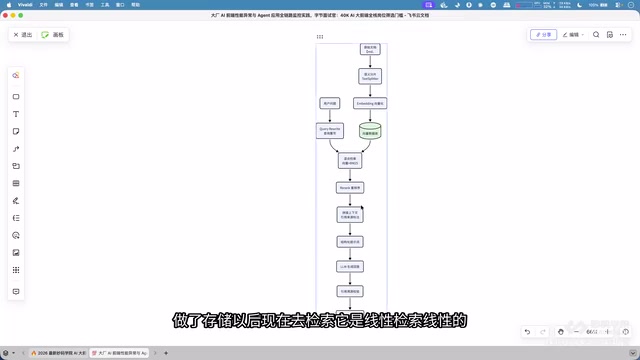Open the three-dots more options menu

(623, 35)
